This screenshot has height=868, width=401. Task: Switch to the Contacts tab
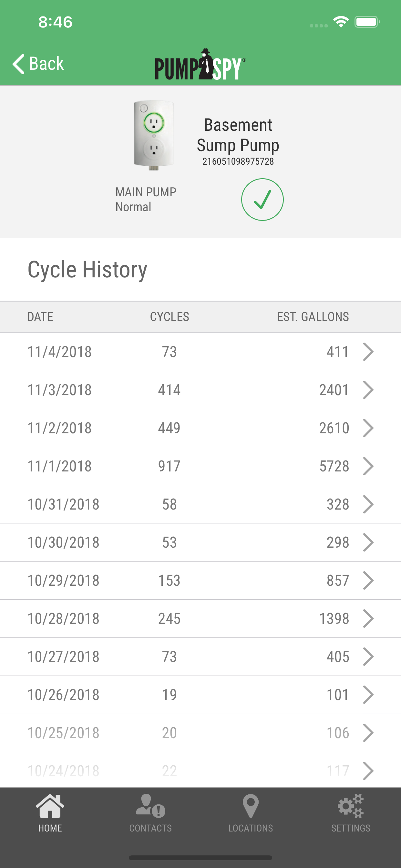point(150,813)
